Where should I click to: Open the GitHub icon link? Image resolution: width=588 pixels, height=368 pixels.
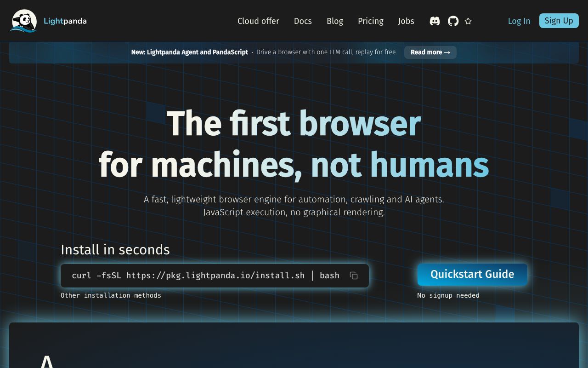pos(453,21)
